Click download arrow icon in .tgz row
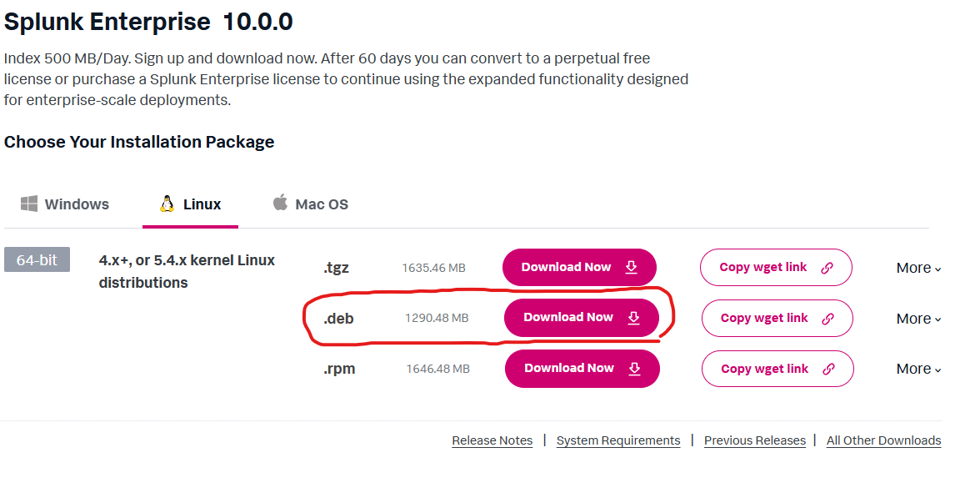 coord(632,267)
